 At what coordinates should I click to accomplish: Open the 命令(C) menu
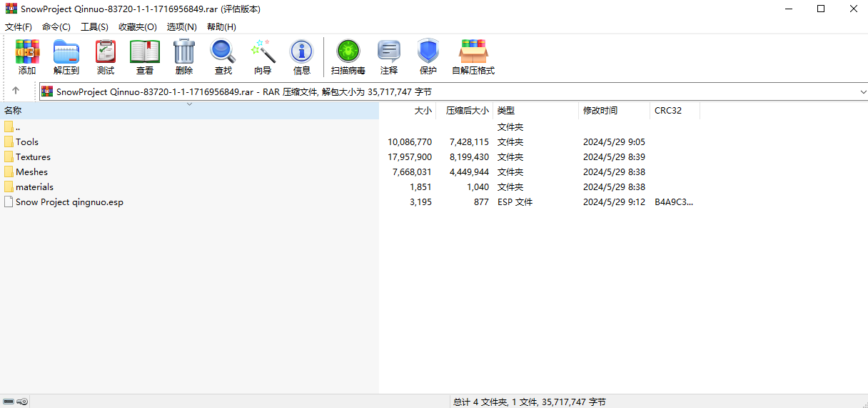coord(56,26)
